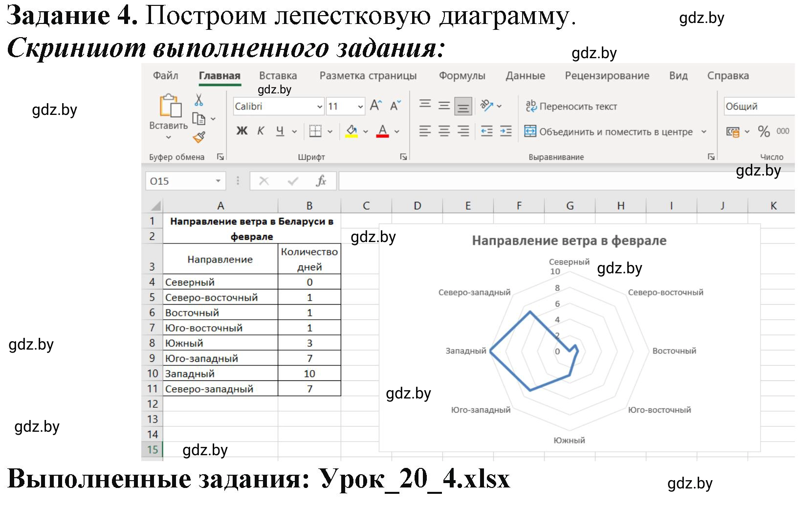The height and width of the screenshot is (508, 812).
Task: Expand the Paste options arrow under Вставить
Action: click(x=168, y=138)
